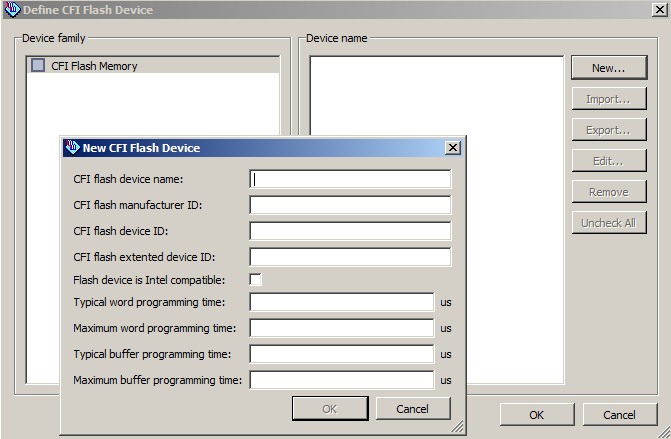Confirm with OK in New CFI Flash Device
The height and width of the screenshot is (439, 671).
coord(330,409)
